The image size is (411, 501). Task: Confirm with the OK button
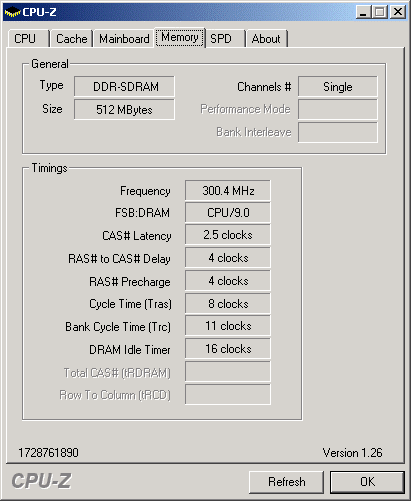tap(367, 482)
